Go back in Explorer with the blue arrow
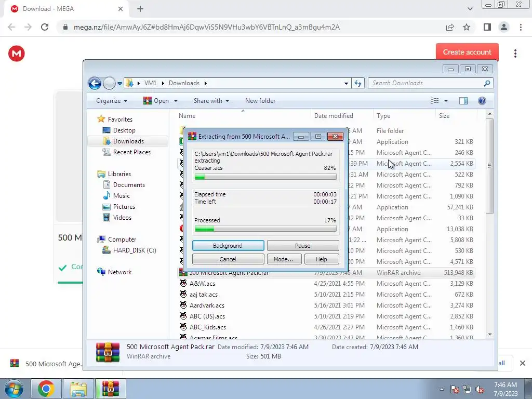This screenshot has height=399, width=532. pos(95,83)
